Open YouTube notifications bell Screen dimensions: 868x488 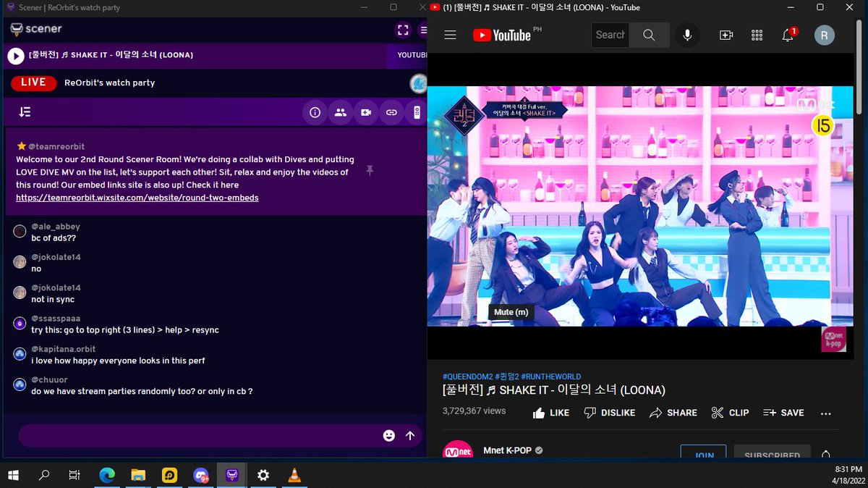(x=788, y=35)
